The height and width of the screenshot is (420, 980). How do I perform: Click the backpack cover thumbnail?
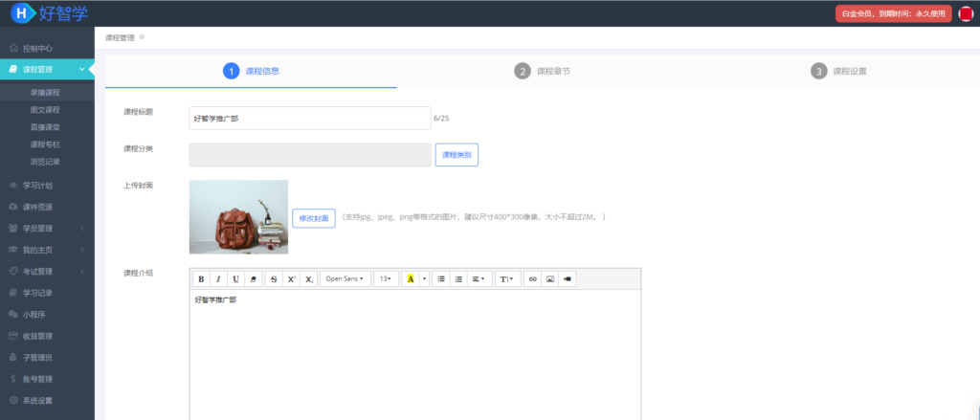click(238, 217)
